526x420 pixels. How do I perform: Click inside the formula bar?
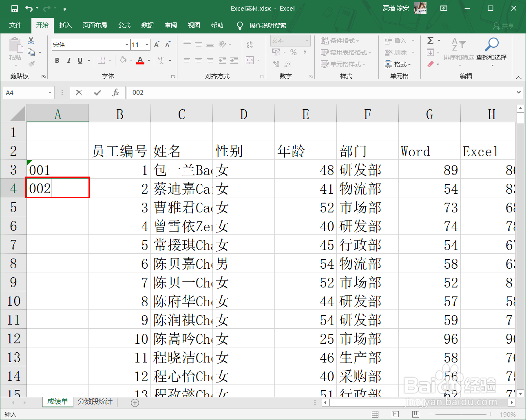tap(285, 92)
